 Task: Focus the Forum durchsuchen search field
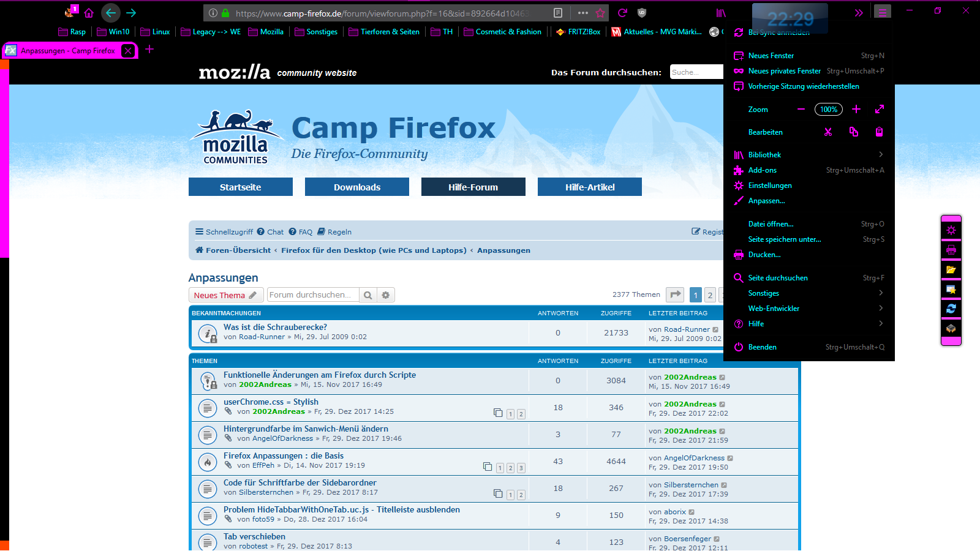[313, 295]
